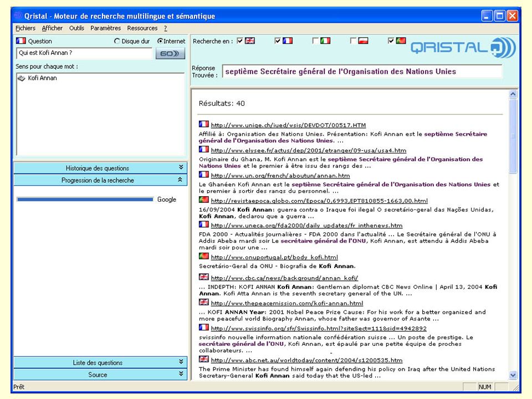The height and width of the screenshot is (399, 532).
Task: Click the flag beside swissinfo.org result
Action: click(203, 328)
